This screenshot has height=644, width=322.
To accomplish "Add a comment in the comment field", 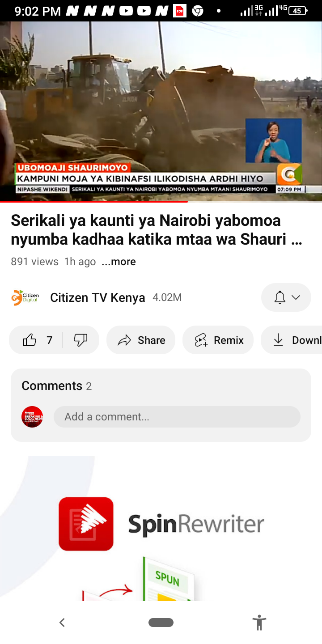I will tap(177, 417).
